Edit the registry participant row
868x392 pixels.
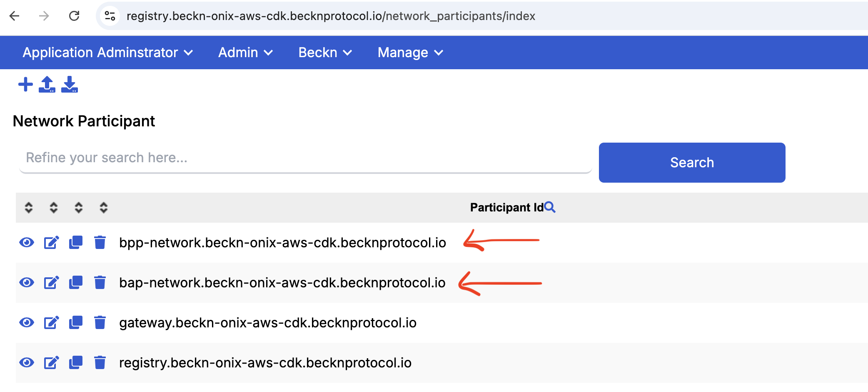pos(52,363)
